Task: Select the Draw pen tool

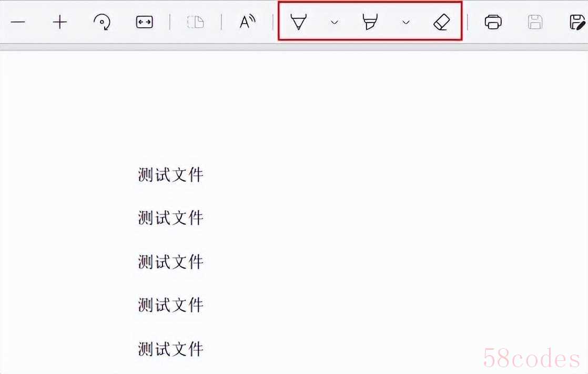Action: [299, 22]
